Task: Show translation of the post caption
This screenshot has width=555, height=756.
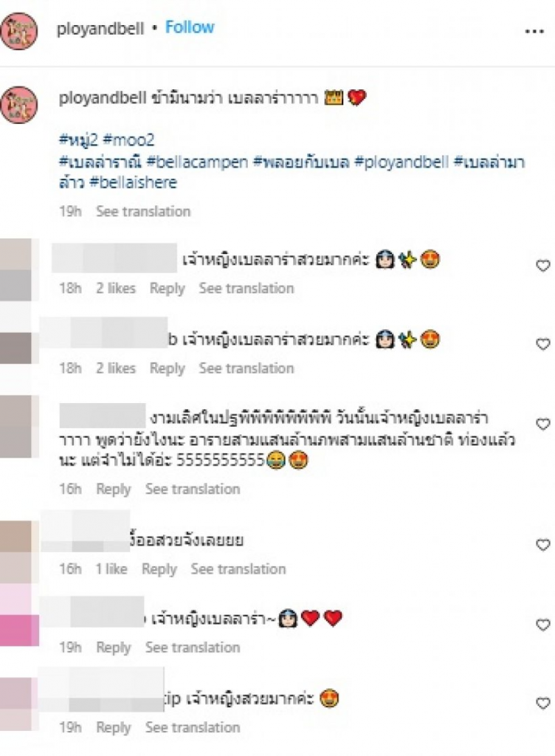Action: click(x=143, y=211)
